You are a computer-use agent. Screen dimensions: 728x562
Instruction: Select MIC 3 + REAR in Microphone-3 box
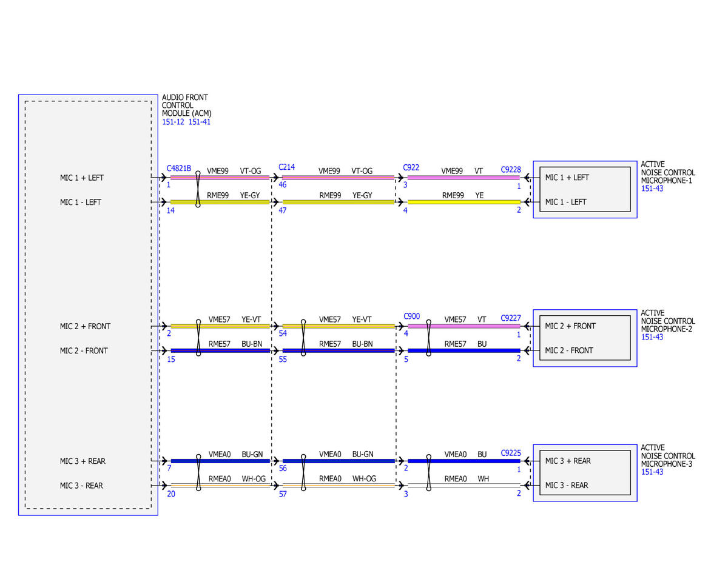click(x=568, y=461)
